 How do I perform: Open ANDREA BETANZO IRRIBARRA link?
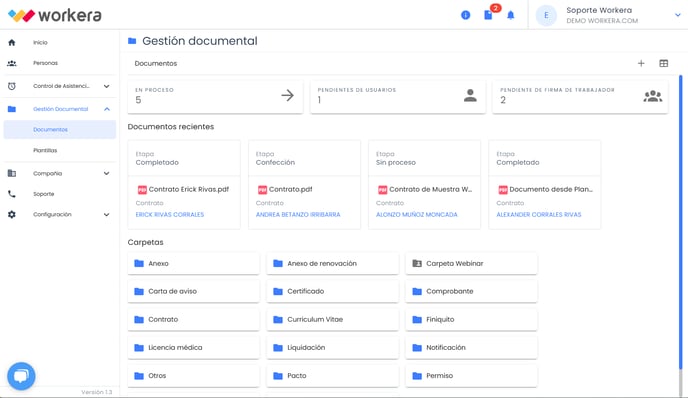tap(298, 215)
